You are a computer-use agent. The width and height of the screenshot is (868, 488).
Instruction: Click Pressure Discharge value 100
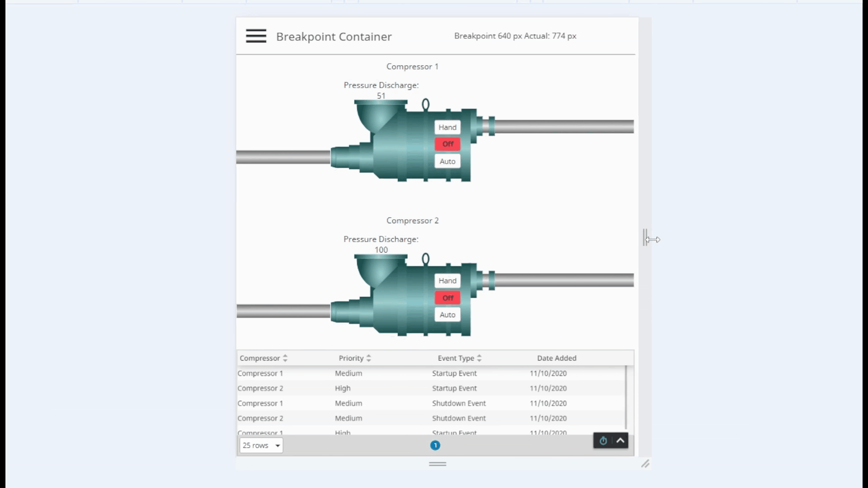(381, 250)
